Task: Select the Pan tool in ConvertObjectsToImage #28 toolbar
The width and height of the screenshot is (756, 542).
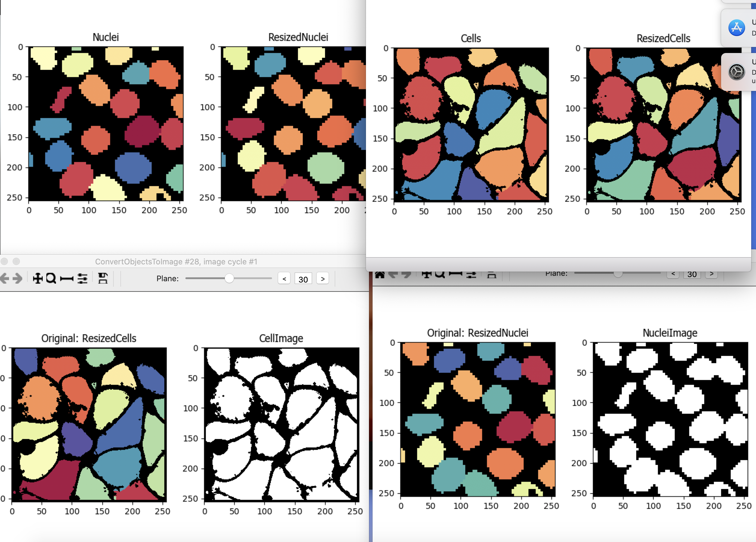Action: coord(38,278)
